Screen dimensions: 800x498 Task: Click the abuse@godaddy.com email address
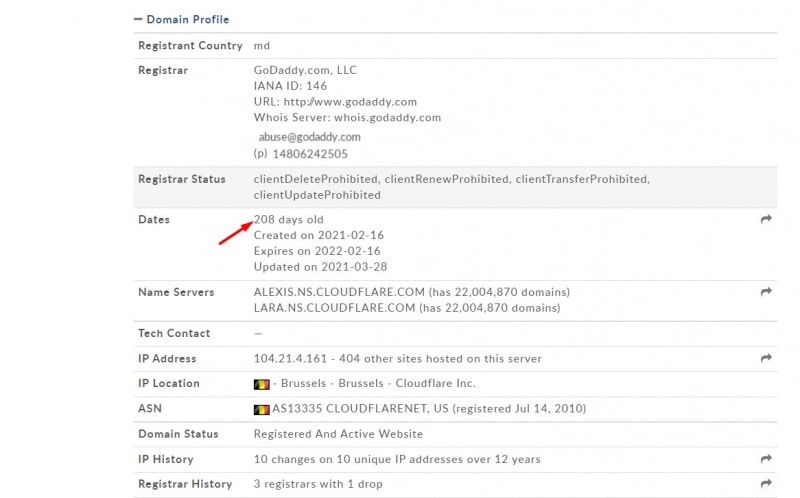click(309, 137)
